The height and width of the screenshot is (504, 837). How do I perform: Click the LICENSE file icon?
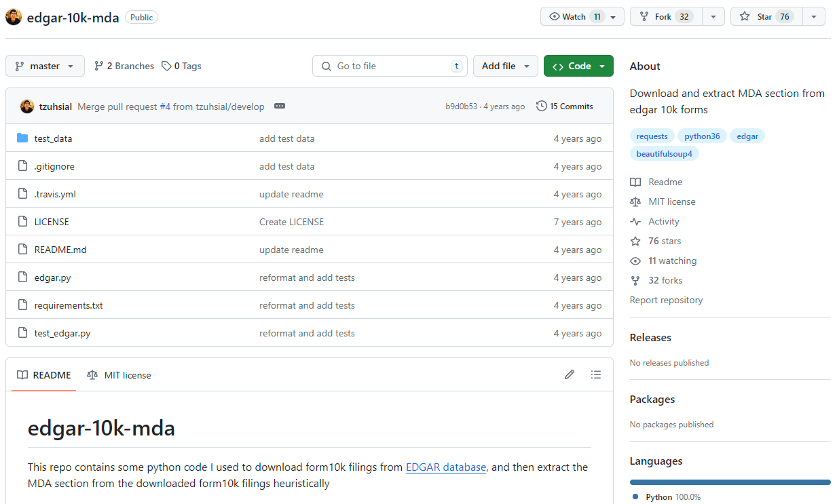[22, 222]
